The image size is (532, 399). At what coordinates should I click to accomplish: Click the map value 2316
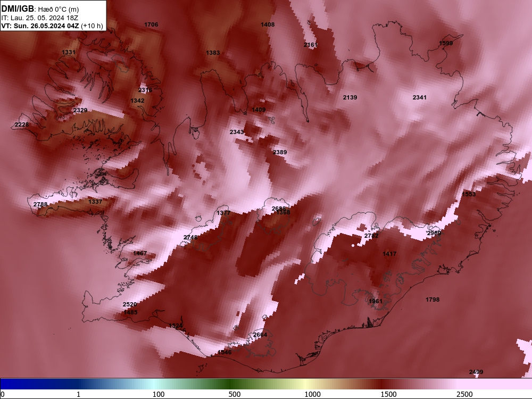tap(145, 90)
